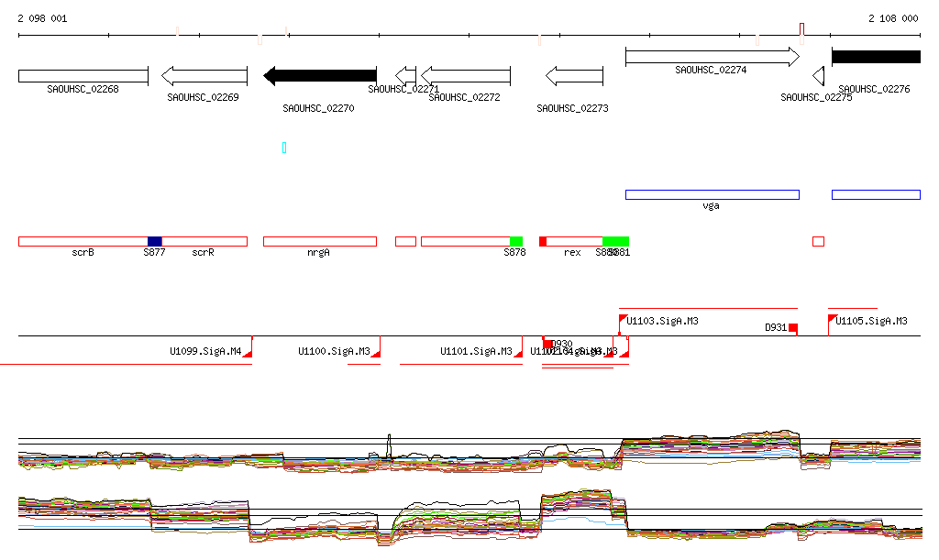Image resolution: width=939 pixels, height=560 pixels.
Task: Click the S878 label text
Action: coord(515,252)
